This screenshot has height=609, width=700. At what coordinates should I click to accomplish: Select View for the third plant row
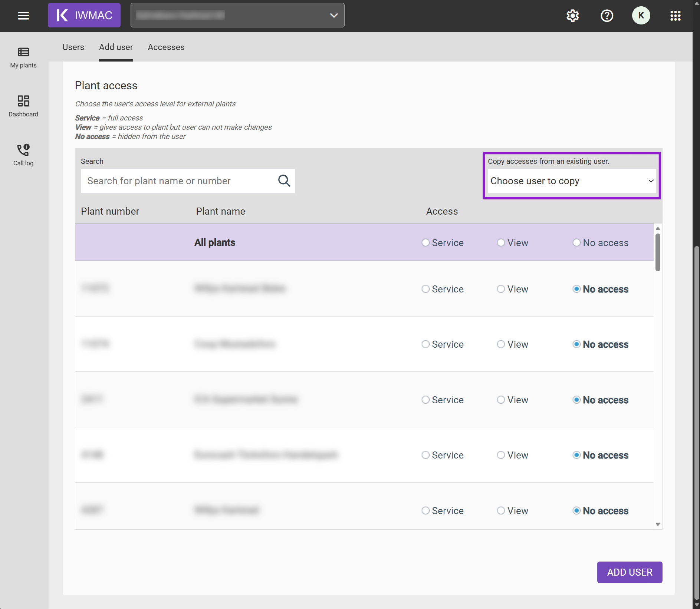[501, 400]
